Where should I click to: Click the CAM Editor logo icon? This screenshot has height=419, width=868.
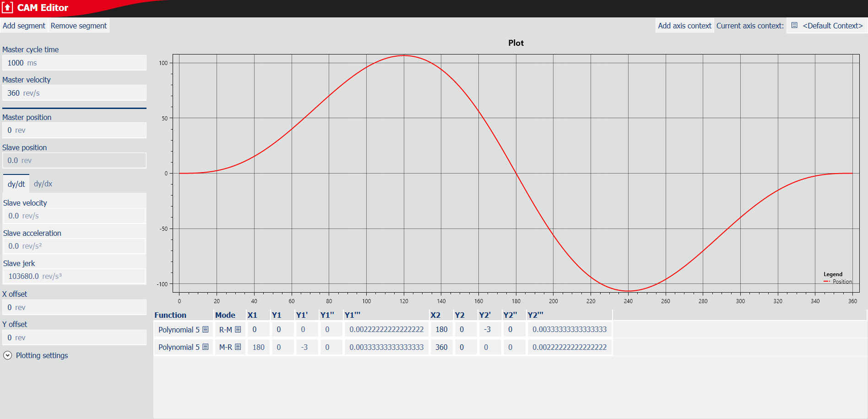[x=7, y=8]
